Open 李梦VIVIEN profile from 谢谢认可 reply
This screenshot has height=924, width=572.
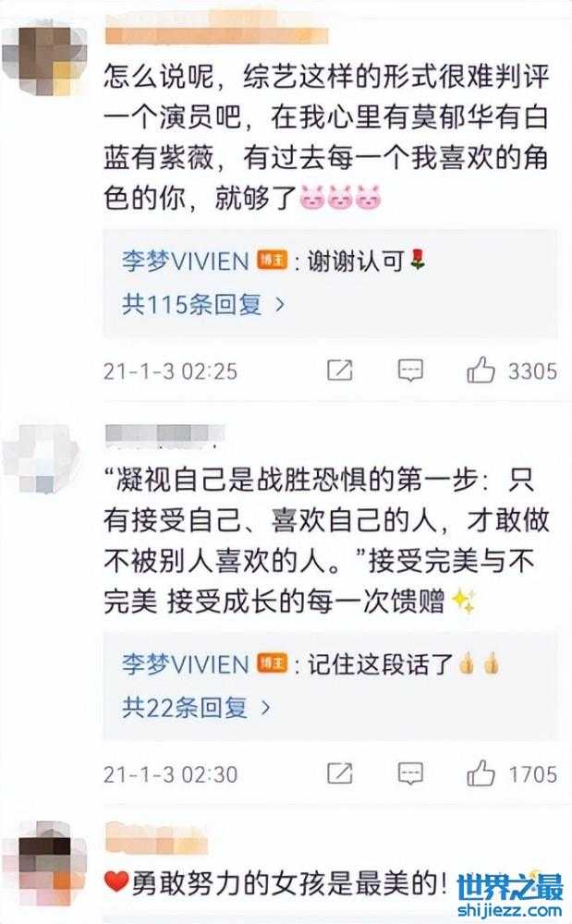point(186,261)
